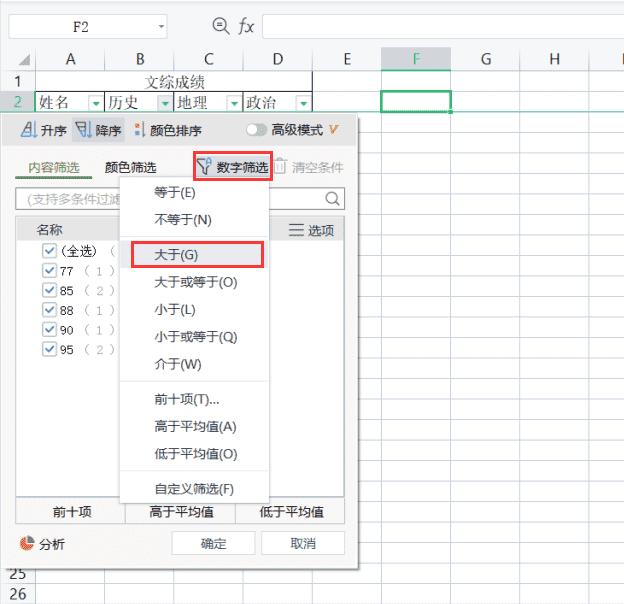Sort descending with 降序

click(x=98, y=130)
